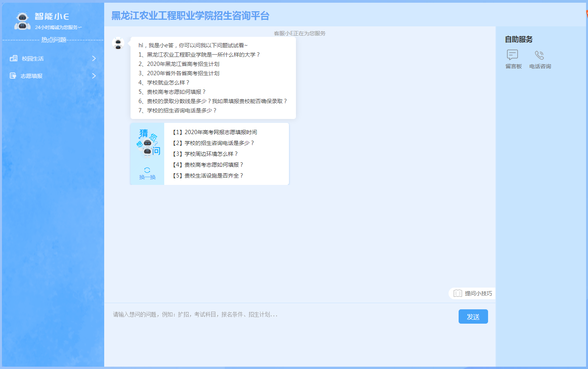
Task: Open the 电话咨询 phone icon
Action: click(540, 55)
